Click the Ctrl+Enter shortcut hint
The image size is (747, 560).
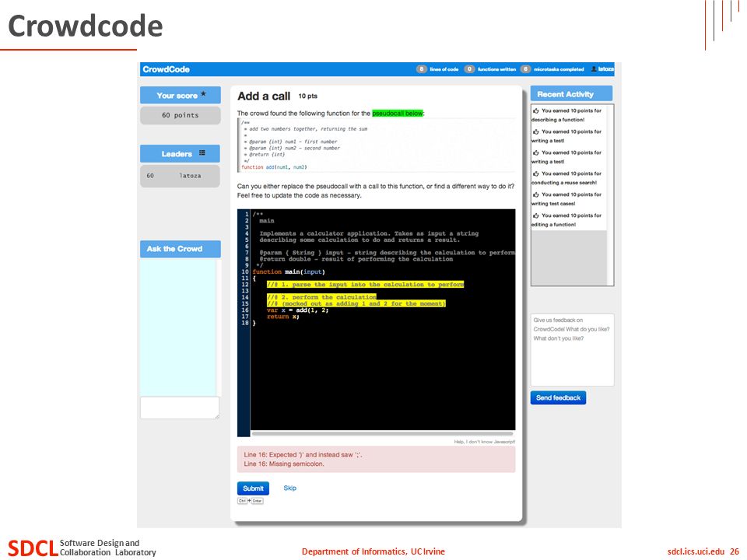(251, 501)
